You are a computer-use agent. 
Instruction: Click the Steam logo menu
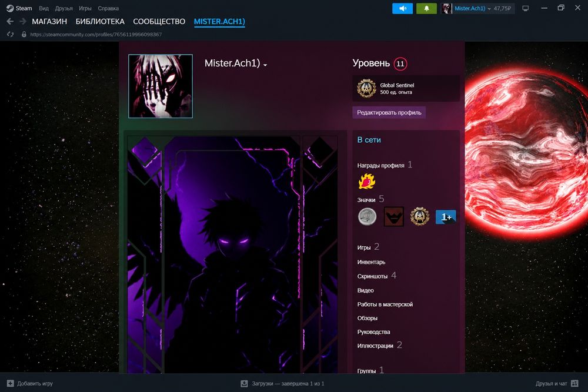pos(19,8)
